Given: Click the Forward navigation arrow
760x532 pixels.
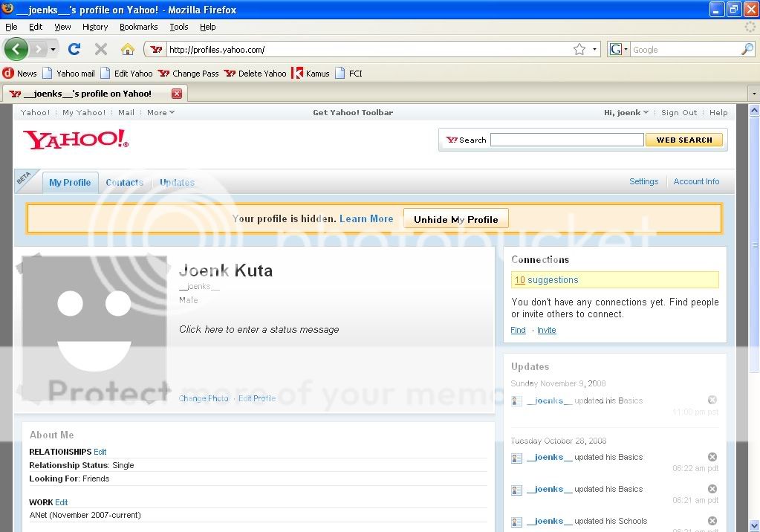Looking at the screenshot, I should (39, 49).
